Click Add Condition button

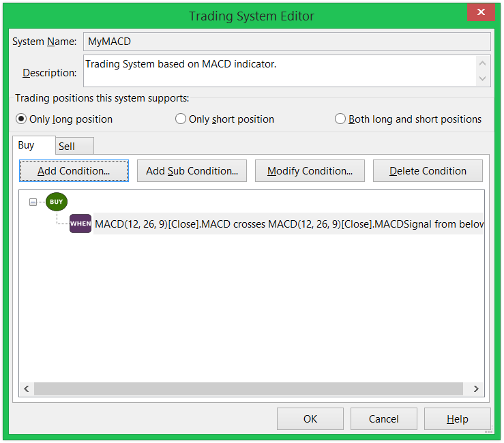pos(74,171)
